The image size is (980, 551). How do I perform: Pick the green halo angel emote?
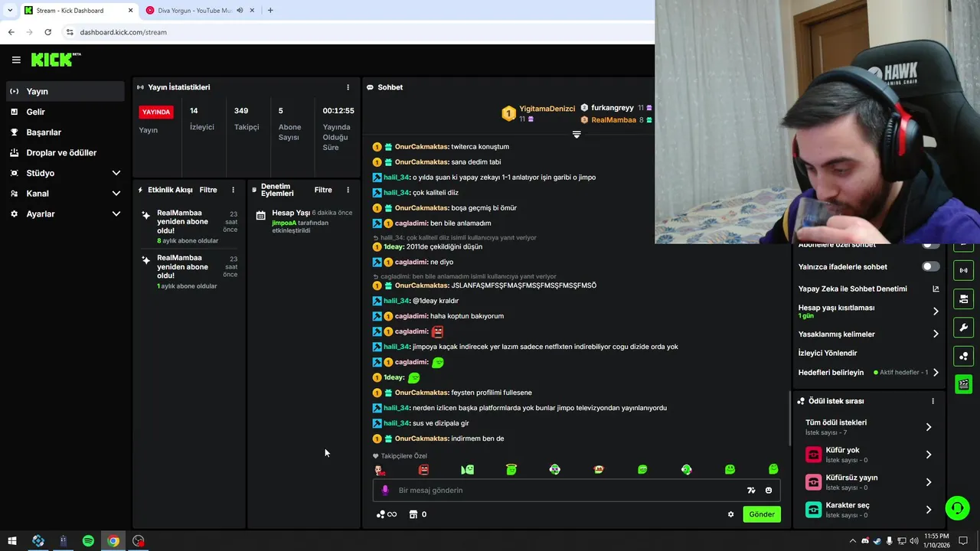click(511, 469)
